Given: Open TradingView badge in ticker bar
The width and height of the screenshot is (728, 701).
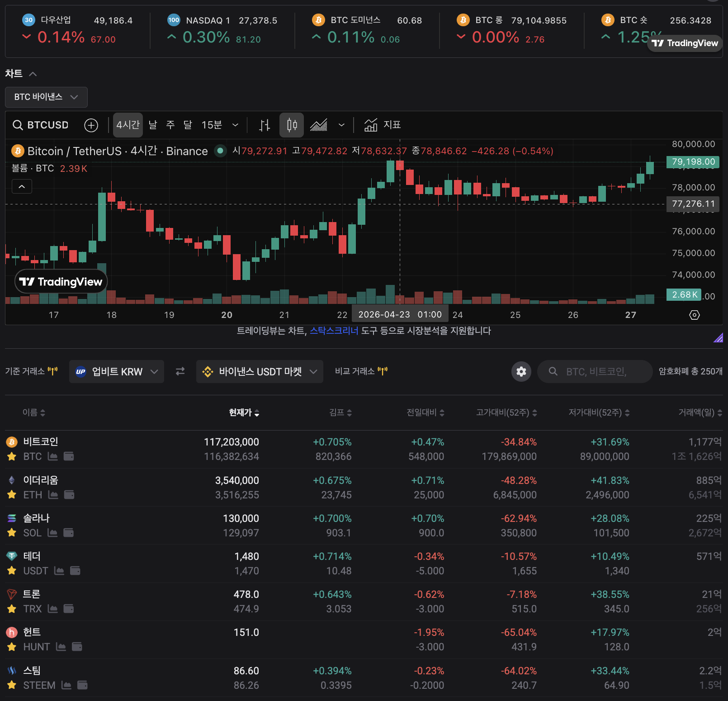Looking at the screenshot, I should click(685, 43).
